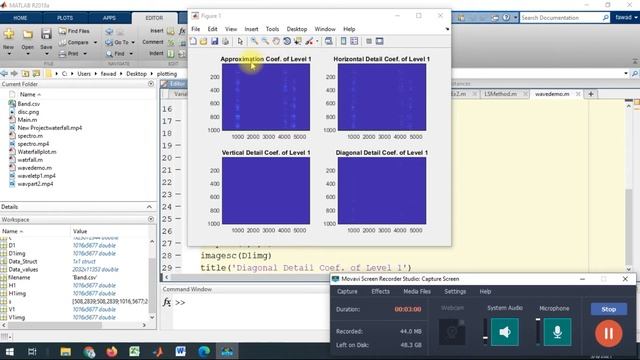Insert Legend via Figure toolbar icon
Screen dimensions: 640x360
click(354, 41)
